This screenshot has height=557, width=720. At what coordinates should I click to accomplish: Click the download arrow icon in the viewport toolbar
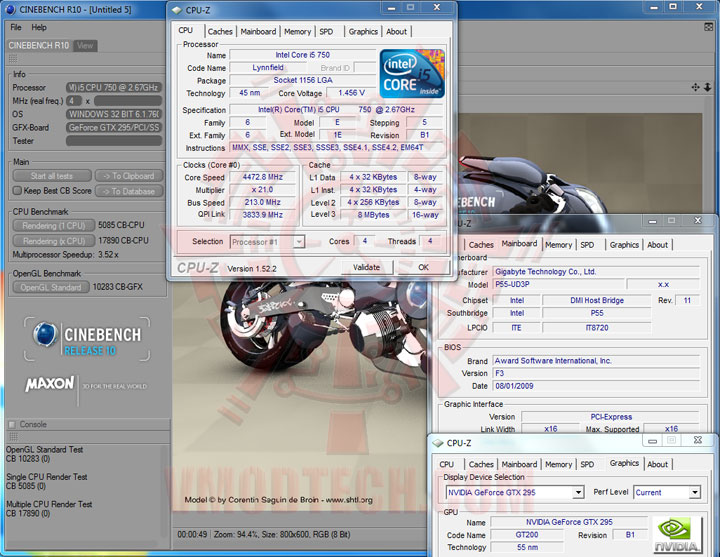[x=708, y=88]
